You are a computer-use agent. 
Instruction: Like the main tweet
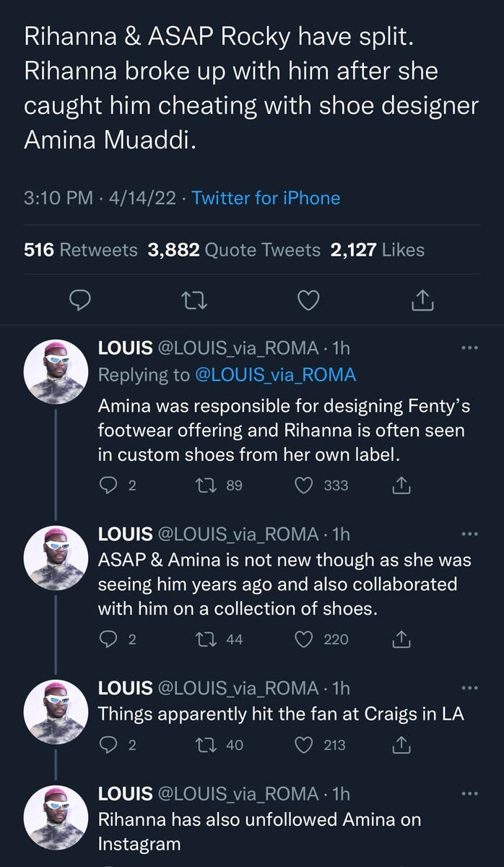(x=309, y=300)
